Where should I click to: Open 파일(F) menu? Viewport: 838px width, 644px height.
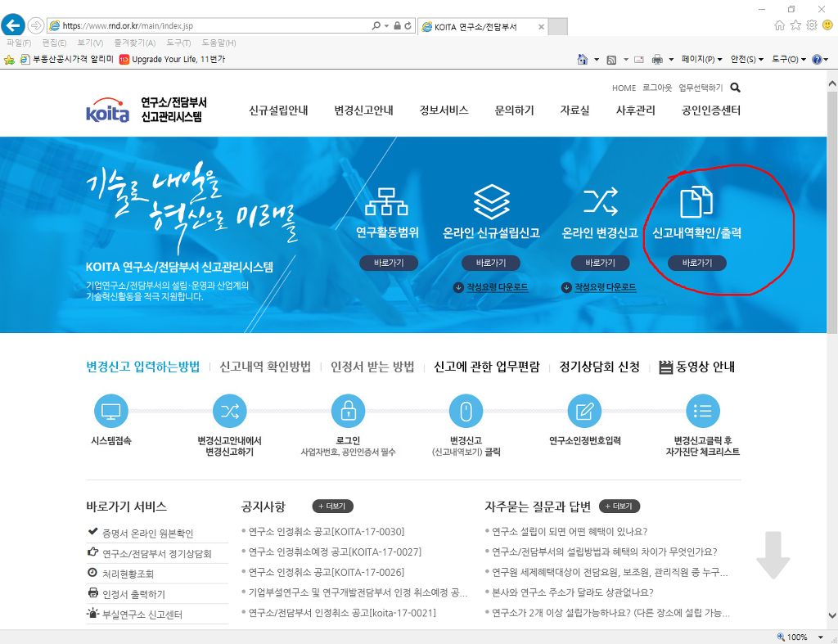pos(19,43)
